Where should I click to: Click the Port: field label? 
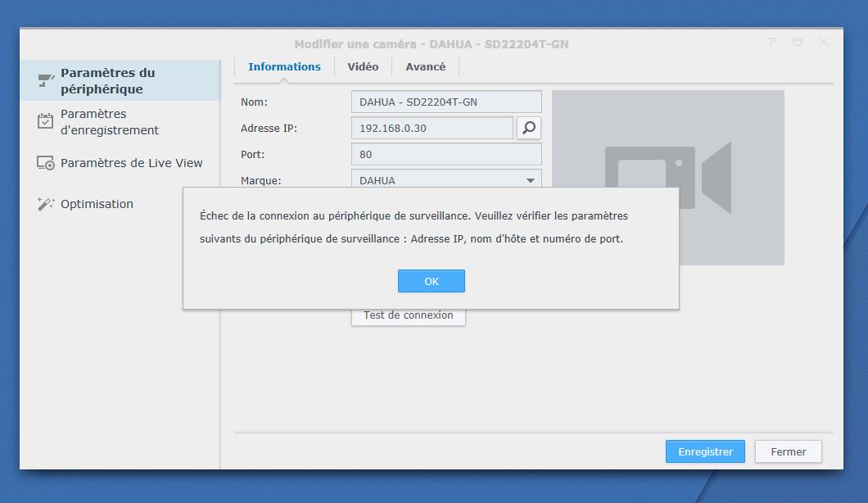pos(252,155)
